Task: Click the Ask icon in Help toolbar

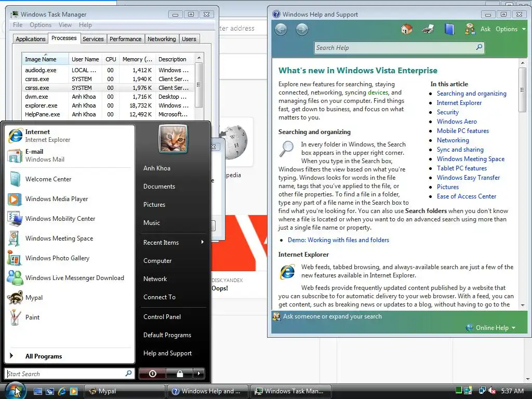Action: [x=470, y=29]
